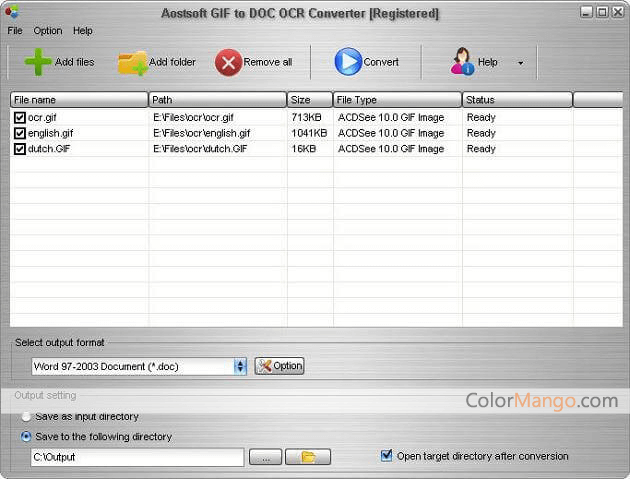Viewport: 630px width, 479px height.
Task: Select the path E:\Files\ocr\english.gif
Action: (x=202, y=133)
